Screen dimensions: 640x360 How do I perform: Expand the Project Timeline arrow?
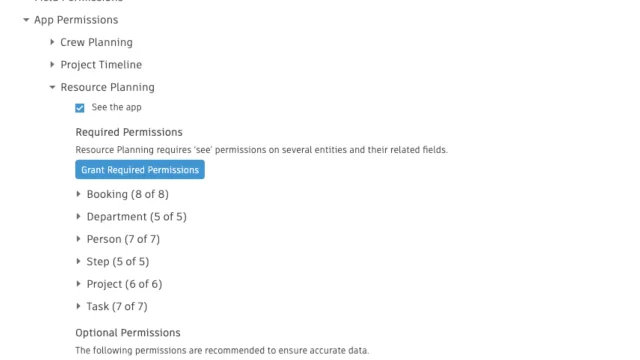coord(52,64)
